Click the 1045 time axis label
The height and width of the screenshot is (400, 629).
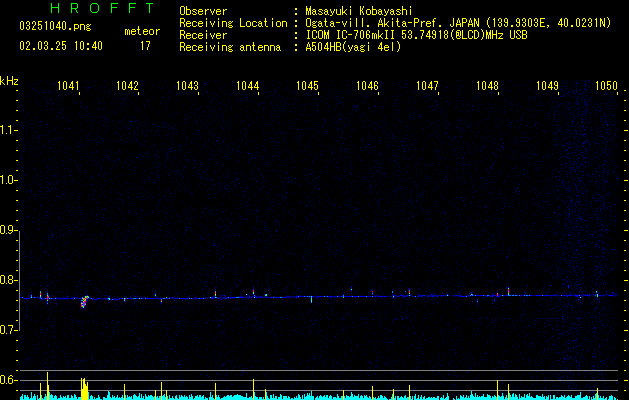(x=307, y=85)
